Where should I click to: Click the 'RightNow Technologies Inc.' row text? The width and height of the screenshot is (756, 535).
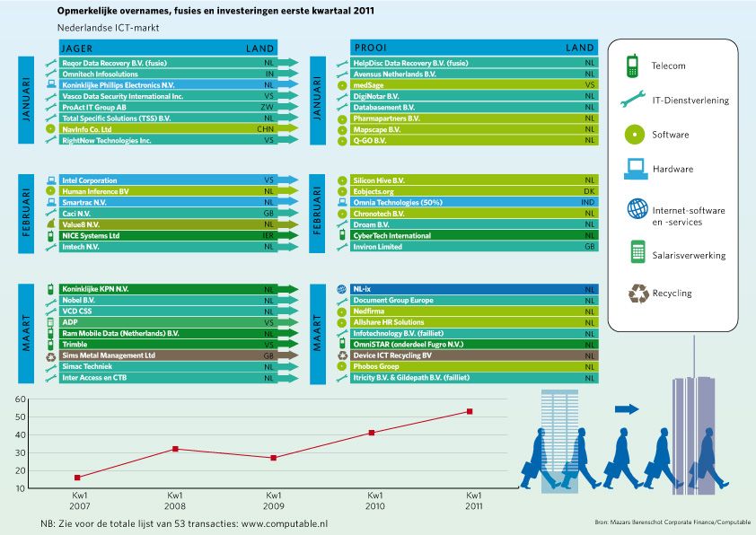(107, 141)
